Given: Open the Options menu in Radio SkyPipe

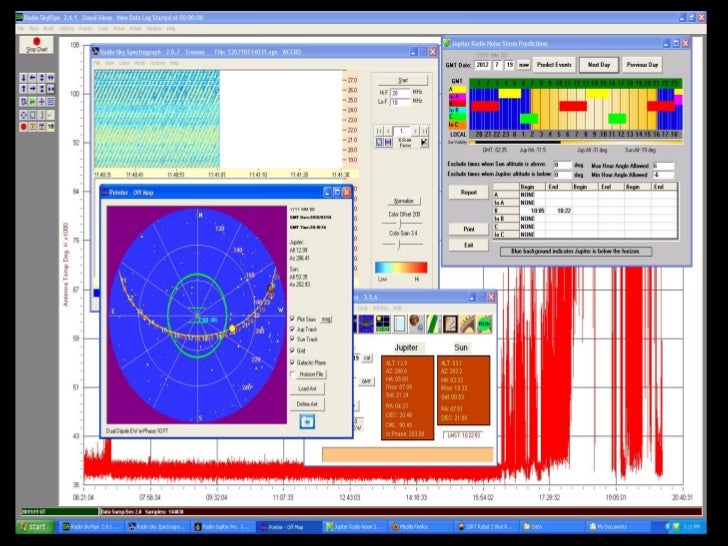Looking at the screenshot, I should coord(66,29).
